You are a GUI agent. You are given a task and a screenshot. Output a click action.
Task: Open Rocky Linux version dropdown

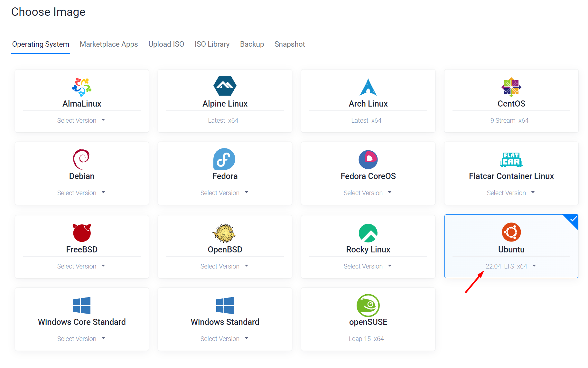(368, 266)
